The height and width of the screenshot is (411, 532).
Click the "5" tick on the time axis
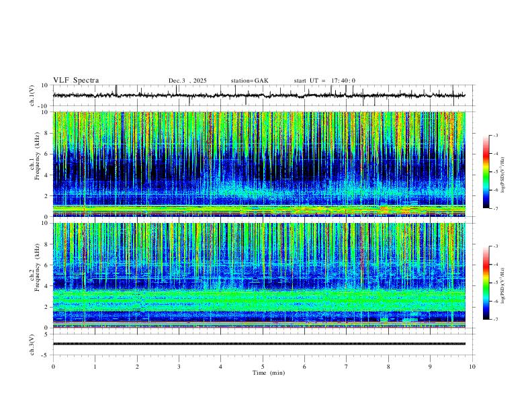[x=263, y=367]
